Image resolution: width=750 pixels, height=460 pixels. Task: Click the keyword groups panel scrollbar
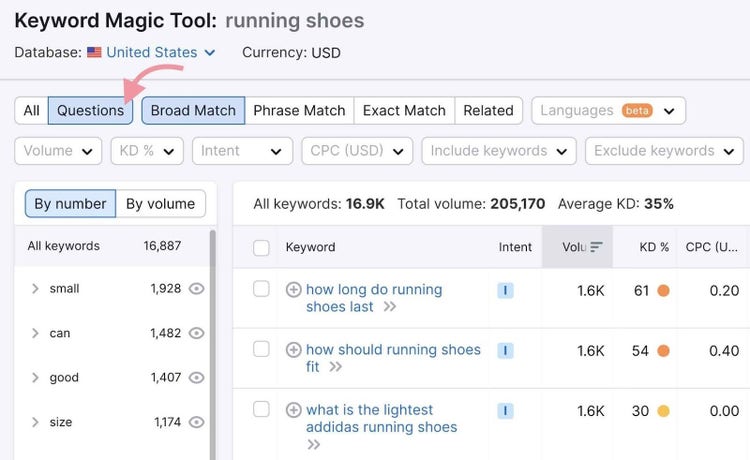(x=212, y=344)
